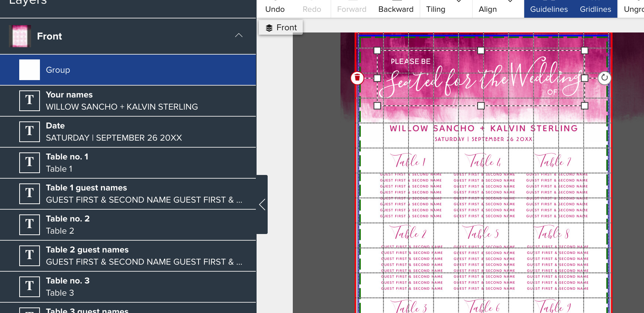Toggle the Guidelines option off
The height and width of the screenshot is (313, 644).
point(549,9)
